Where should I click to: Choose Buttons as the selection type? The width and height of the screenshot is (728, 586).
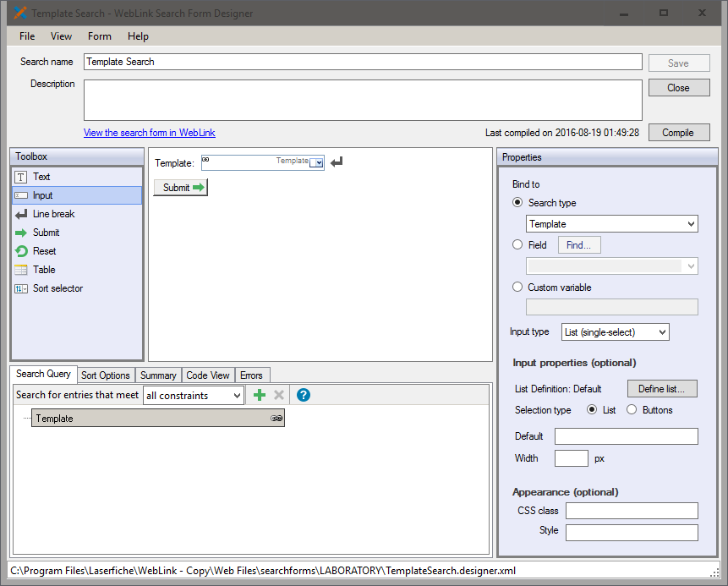pyautogui.click(x=632, y=410)
